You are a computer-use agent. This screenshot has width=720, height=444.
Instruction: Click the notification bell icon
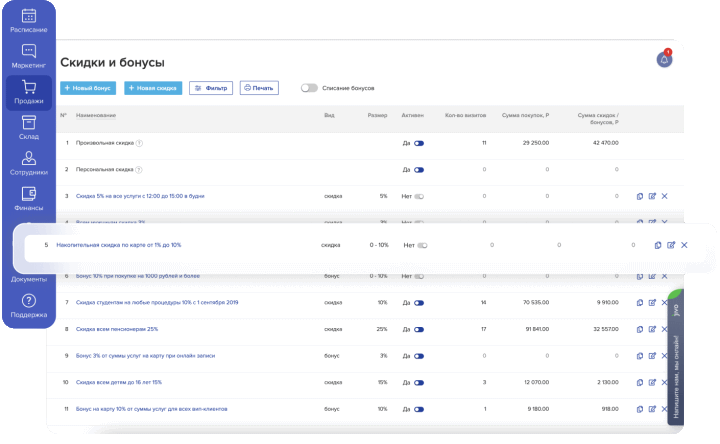coord(664,60)
